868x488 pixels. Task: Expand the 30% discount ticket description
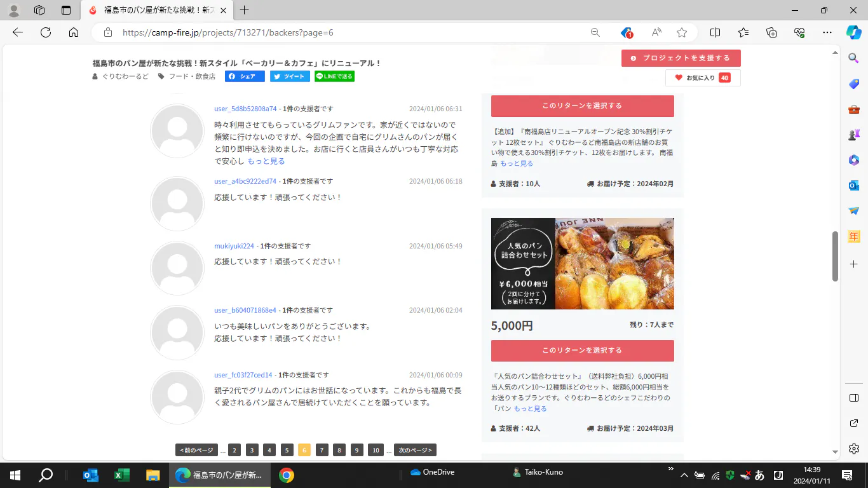(x=516, y=163)
